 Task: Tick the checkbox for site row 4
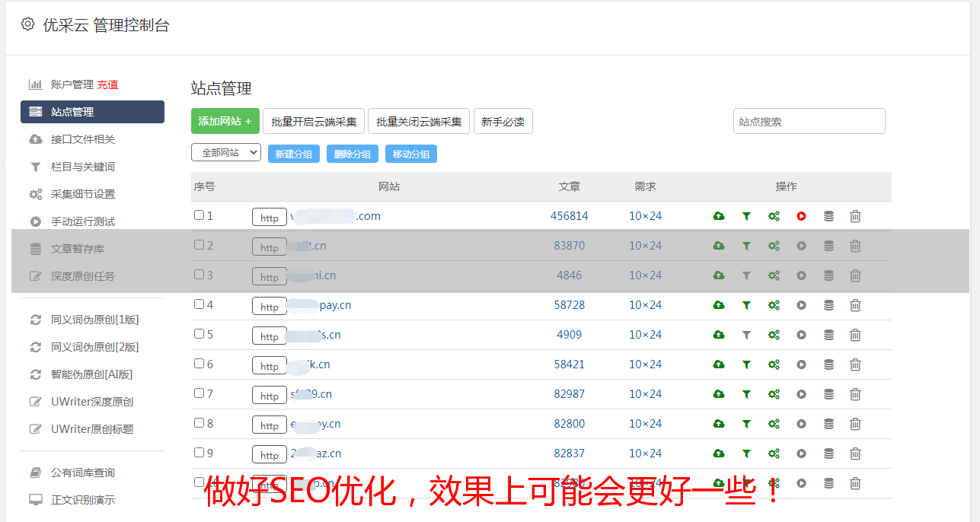tap(199, 304)
